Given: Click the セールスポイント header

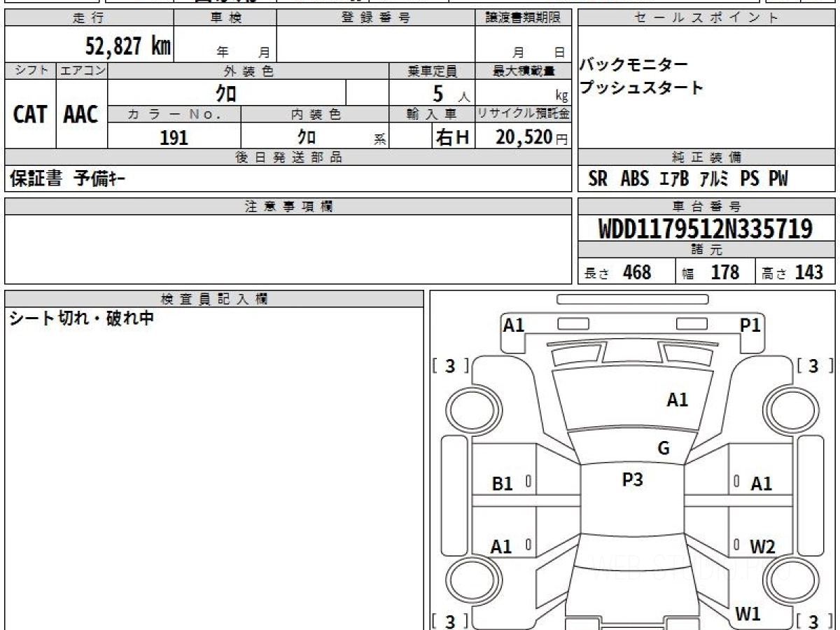Looking at the screenshot, I should pos(707,19).
